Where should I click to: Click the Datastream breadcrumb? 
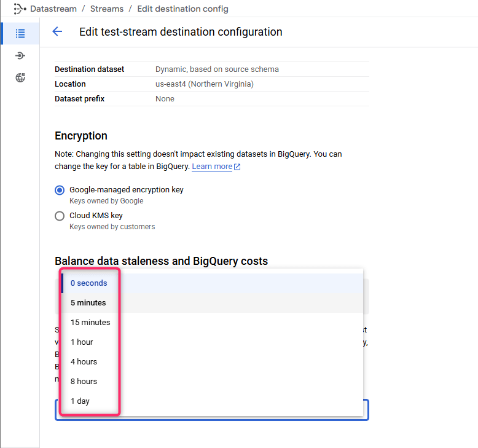[x=53, y=9]
